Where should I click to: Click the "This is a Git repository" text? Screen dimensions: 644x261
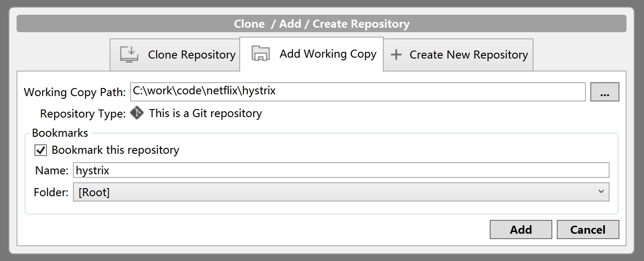coord(205,114)
